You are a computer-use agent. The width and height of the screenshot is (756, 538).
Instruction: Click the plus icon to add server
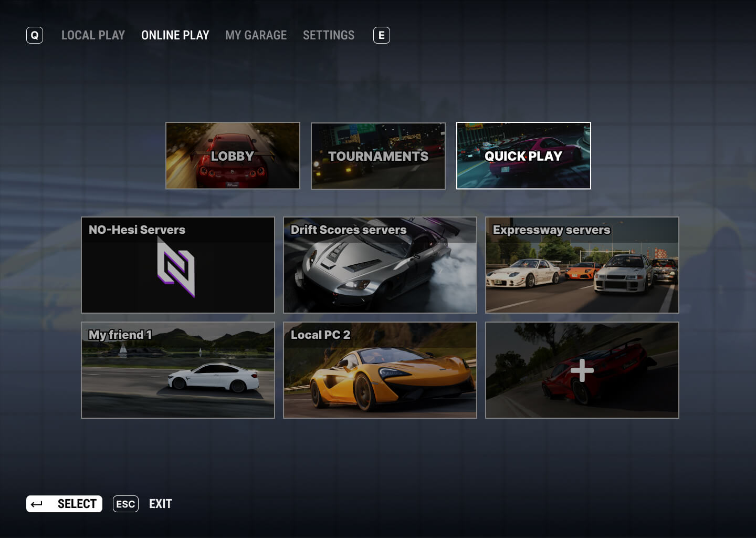click(582, 370)
